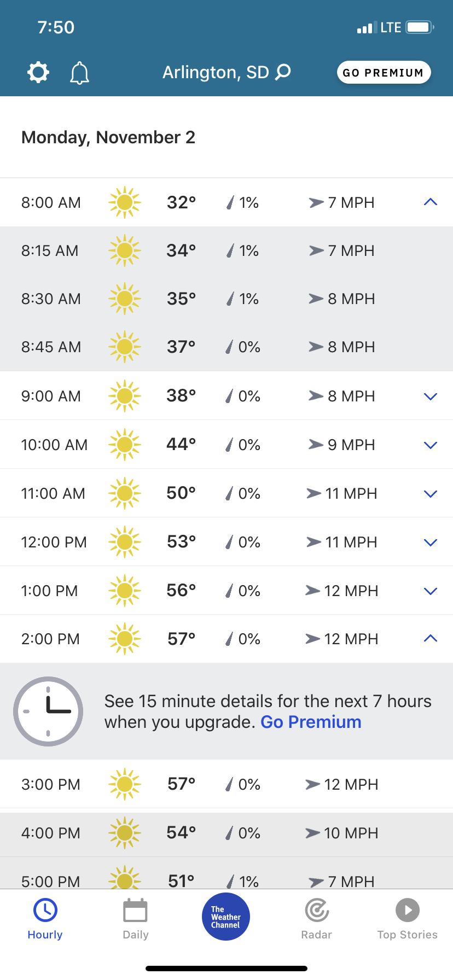
Task: Follow the Go Premium upgrade link
Action: point(311,722)
